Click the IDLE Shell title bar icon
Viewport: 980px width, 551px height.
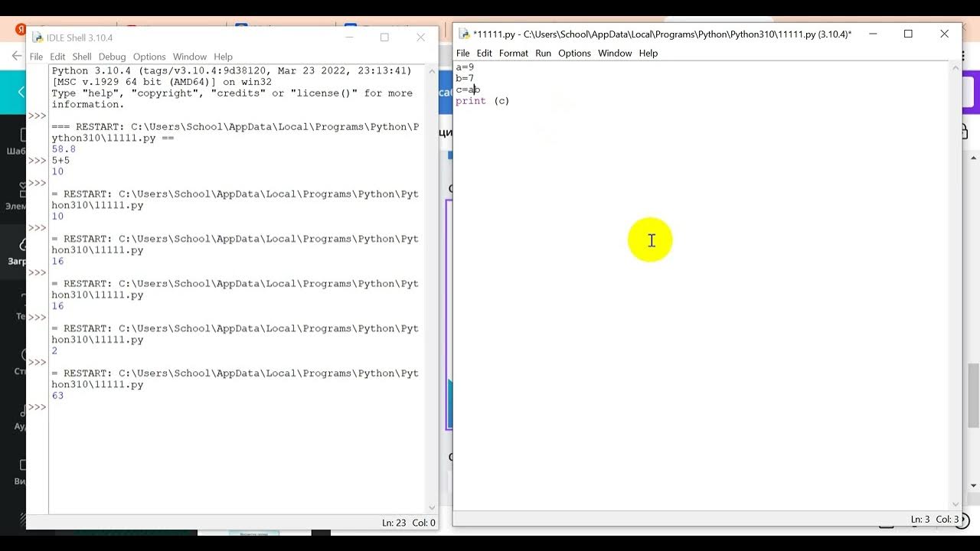pos(37,37)
